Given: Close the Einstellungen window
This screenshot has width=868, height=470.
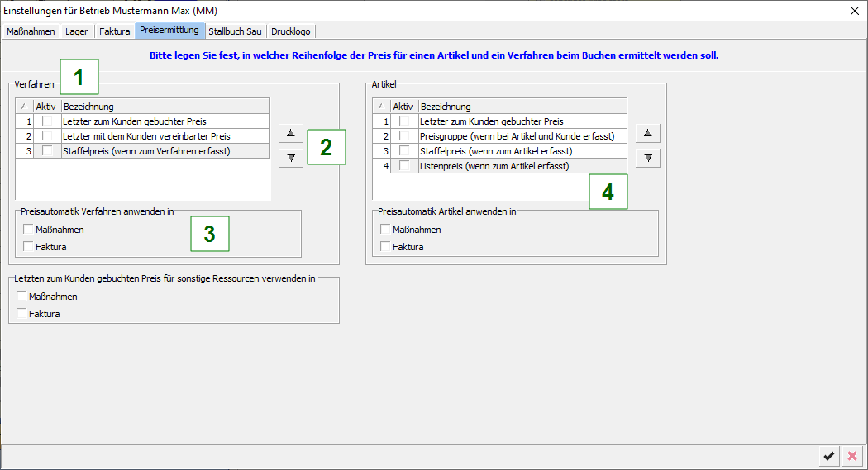Looking at the screenshot, I should point(854,11).
